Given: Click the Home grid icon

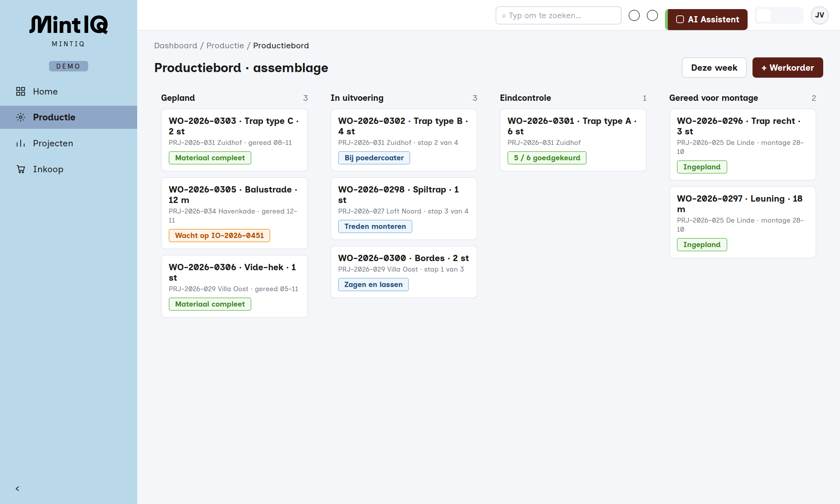Looking at the screenshot, I should pos(21,91).
